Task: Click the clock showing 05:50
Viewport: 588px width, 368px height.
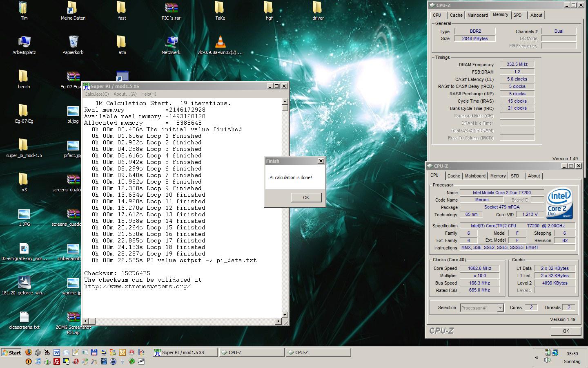Action: pos(572,354)
